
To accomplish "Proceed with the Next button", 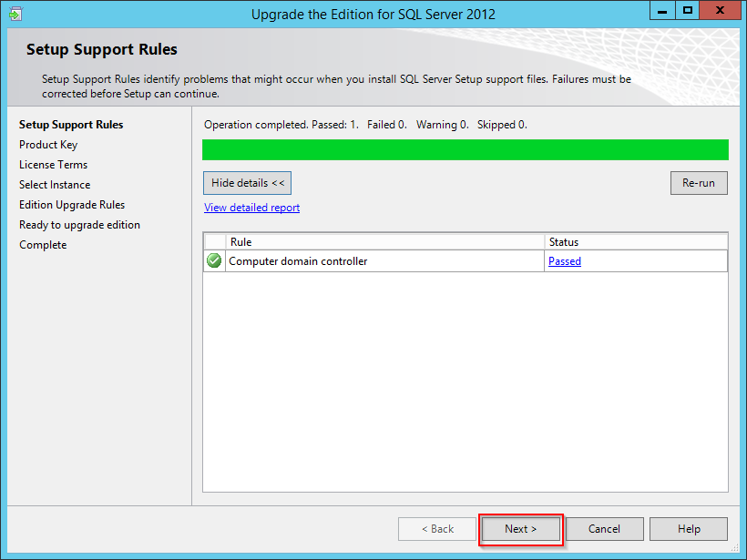I will pos(521,529).
